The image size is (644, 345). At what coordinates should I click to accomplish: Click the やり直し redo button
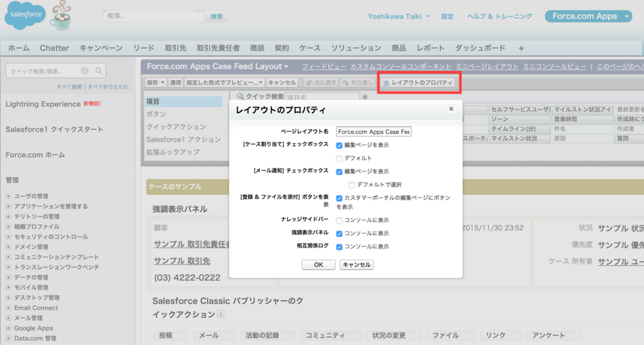tap(357, 82)
